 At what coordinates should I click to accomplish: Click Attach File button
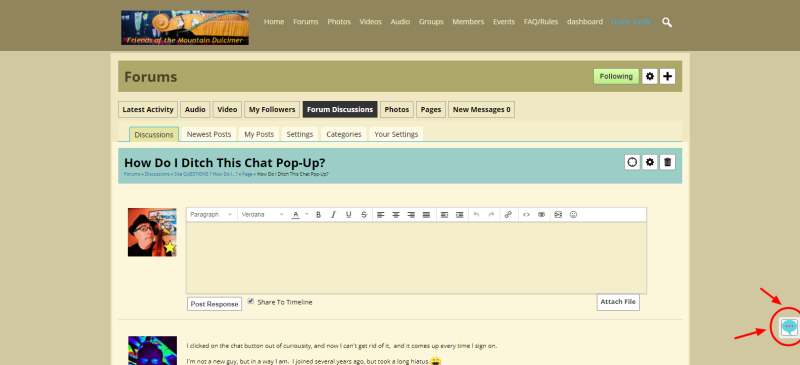(618, 302)
